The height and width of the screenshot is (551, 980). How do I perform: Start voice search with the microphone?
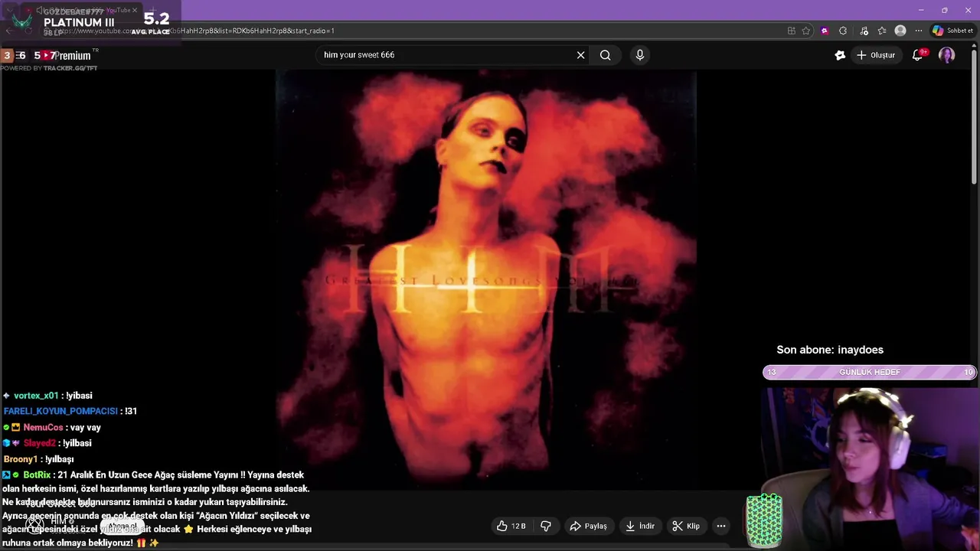coord(640,55)
